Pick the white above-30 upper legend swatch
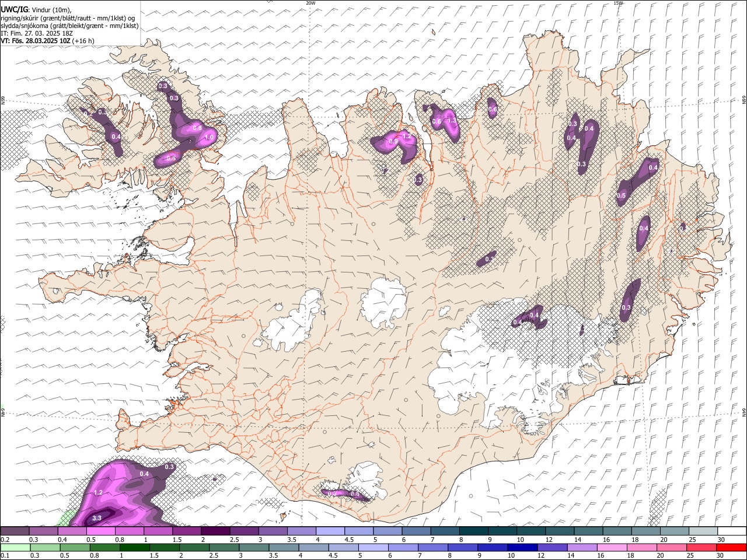 732,531
